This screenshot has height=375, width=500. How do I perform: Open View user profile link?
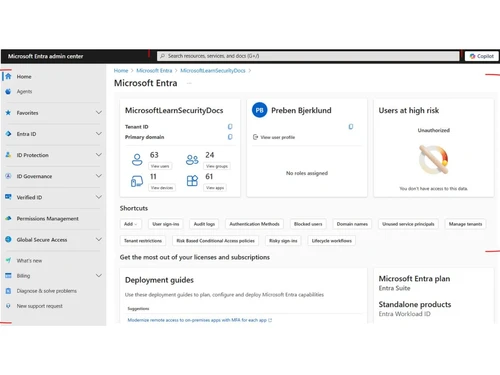[x=274, y=137]
